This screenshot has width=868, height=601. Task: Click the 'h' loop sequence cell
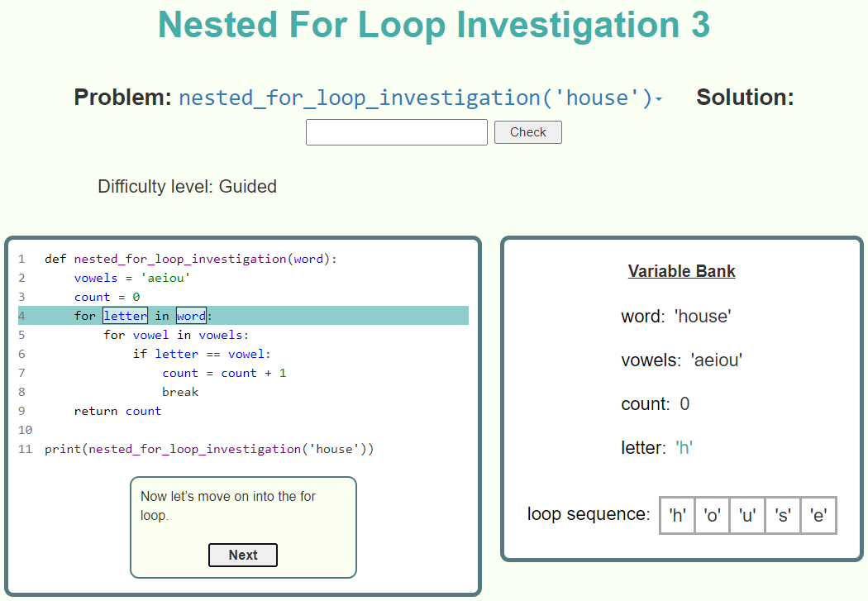point(677,515)
